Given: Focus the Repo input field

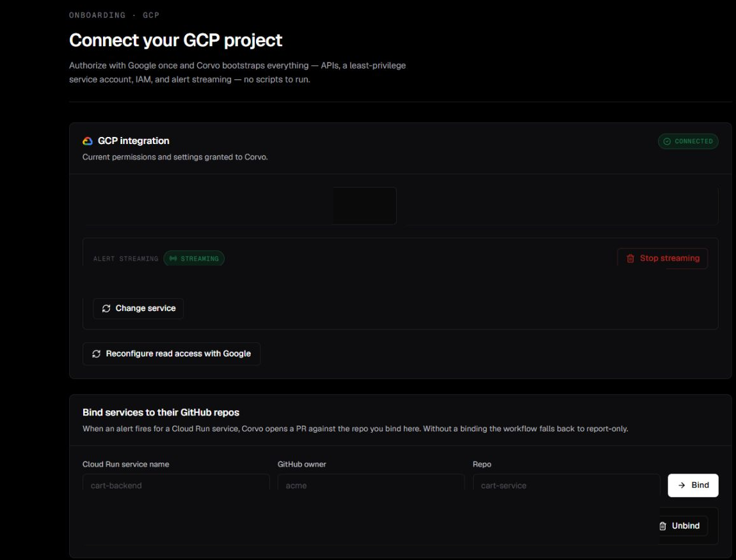Looking at the screenshot, I should [x=566, y=485].
